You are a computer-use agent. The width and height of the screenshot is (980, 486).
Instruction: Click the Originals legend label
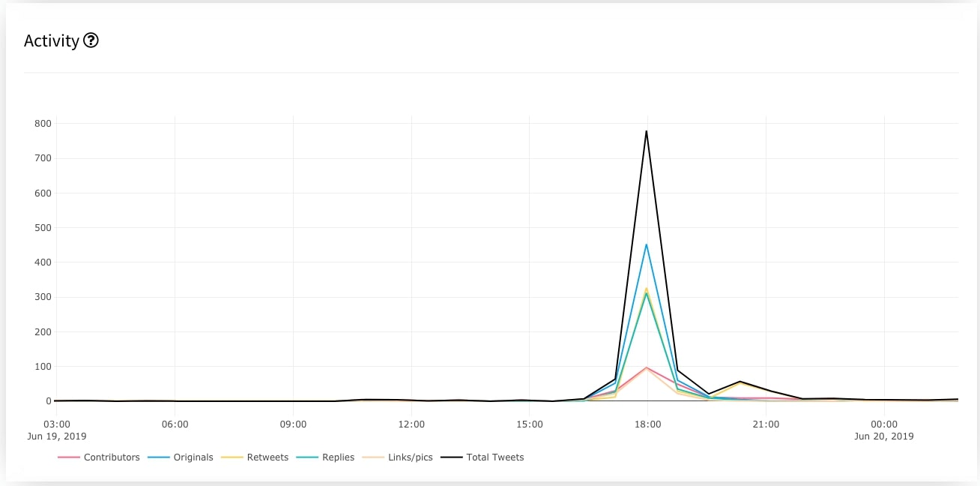(x=194, y=457)
